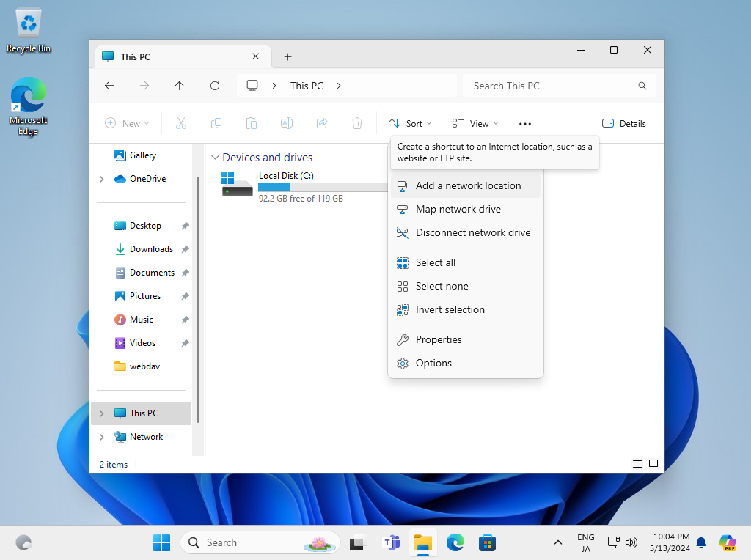Click Local Disk (C:) usage bar
Screen dimensions: 751x560
(x=323, y=187)
